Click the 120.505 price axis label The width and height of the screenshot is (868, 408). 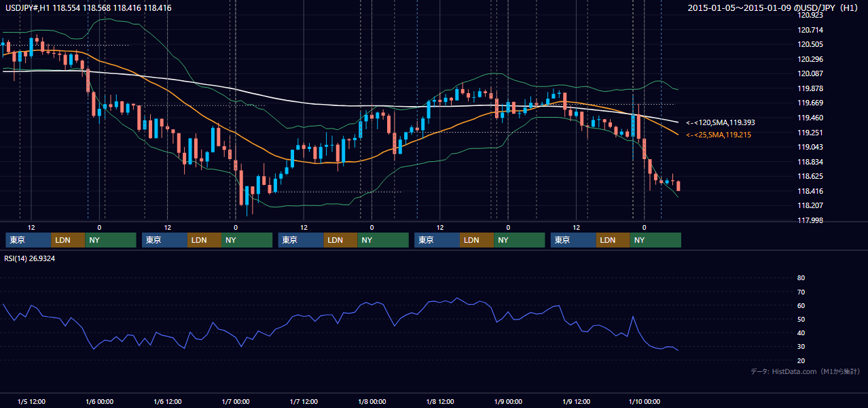pos(812,44)
